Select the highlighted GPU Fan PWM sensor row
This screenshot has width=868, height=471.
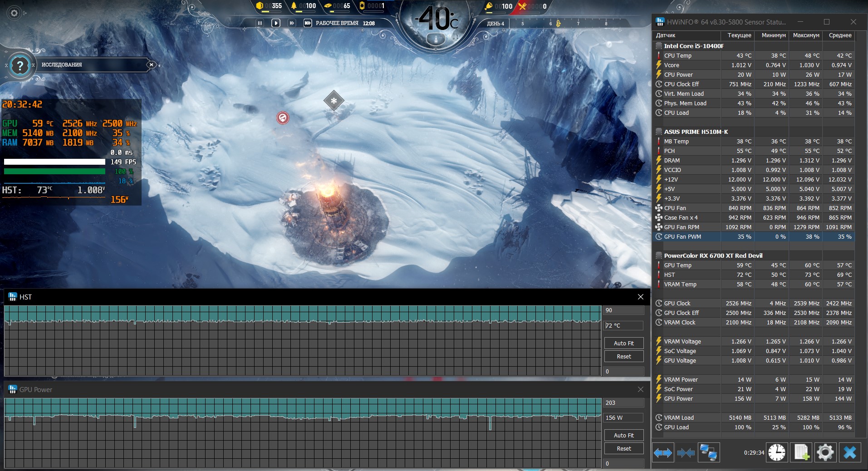coord(754,237)
